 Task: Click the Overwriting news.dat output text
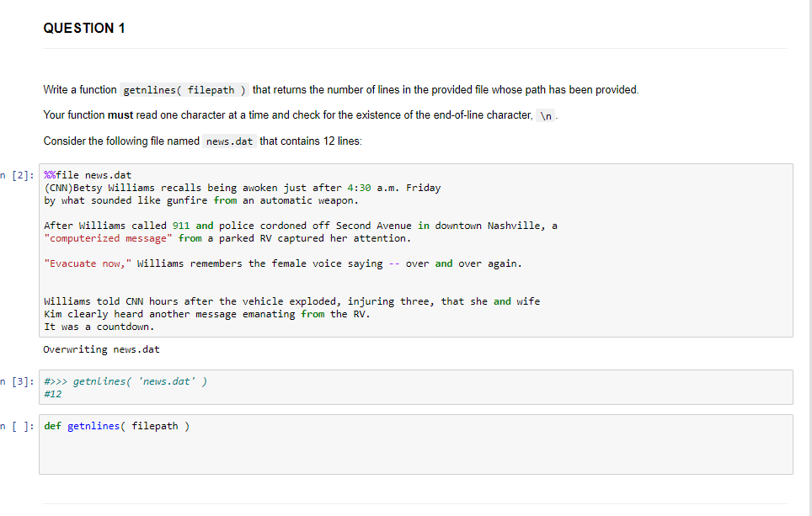[101, 348]
